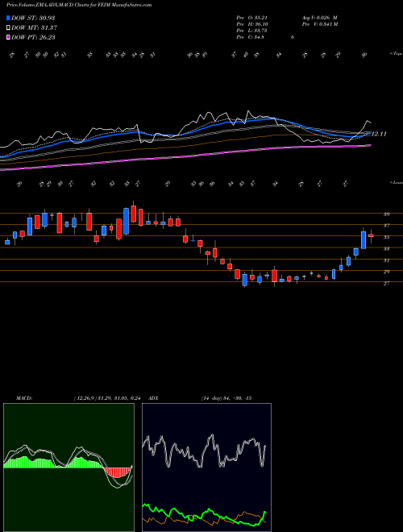Click the ADX indicator chart panel
This screenshot has height=532, width=403.
[206, 468]
